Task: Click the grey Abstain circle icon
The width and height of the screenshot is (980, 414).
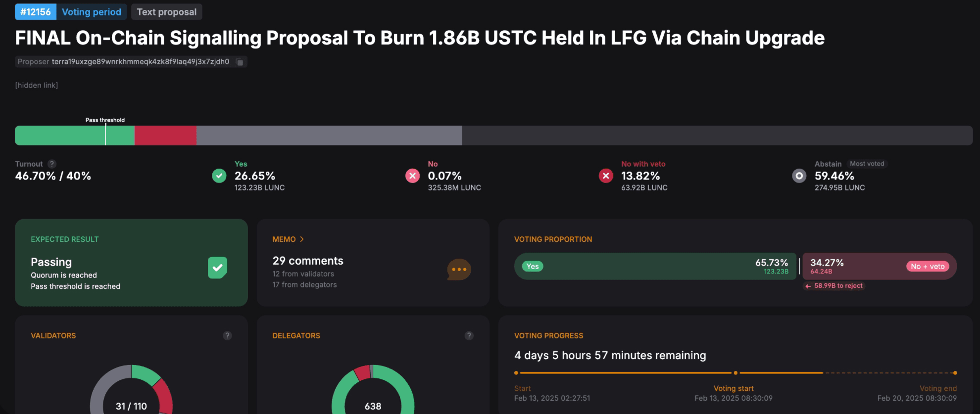Action: tap(799, 176)
